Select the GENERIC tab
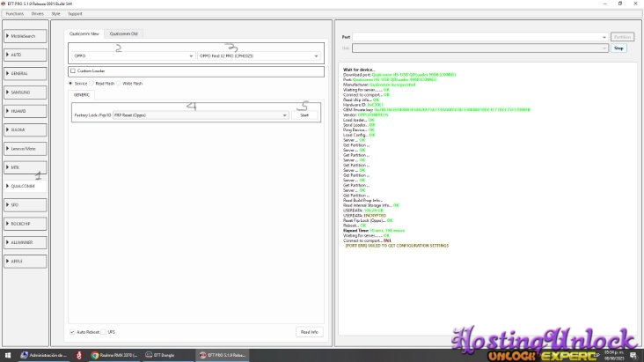The height and width of the screenshot is (362, 644). point(82,95)
